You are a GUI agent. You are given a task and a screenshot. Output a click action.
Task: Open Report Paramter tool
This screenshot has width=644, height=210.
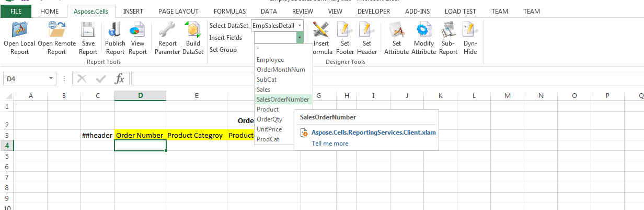pyautogui.click(x=167, y=38)
